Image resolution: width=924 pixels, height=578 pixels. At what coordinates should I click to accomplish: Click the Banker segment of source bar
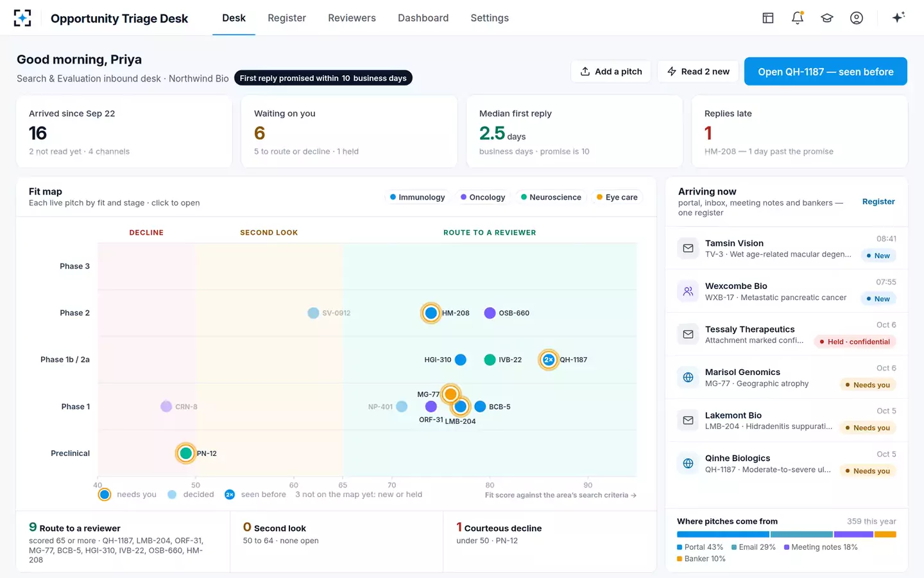point(886,534)
